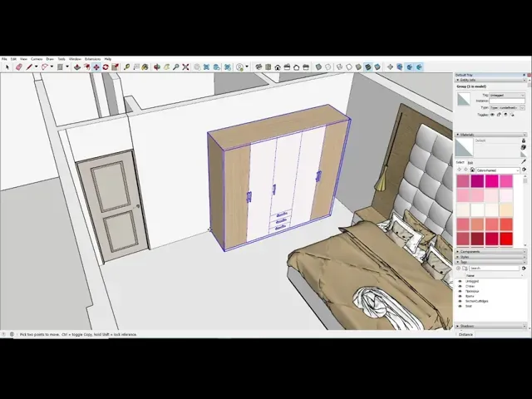Pick the Eraser tool
Screen dimensions: 532x399
[x=18, y=66]
